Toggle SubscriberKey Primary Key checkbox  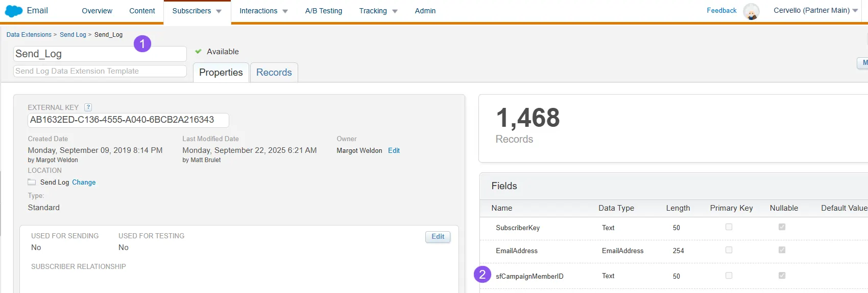(x=729, y=227)
